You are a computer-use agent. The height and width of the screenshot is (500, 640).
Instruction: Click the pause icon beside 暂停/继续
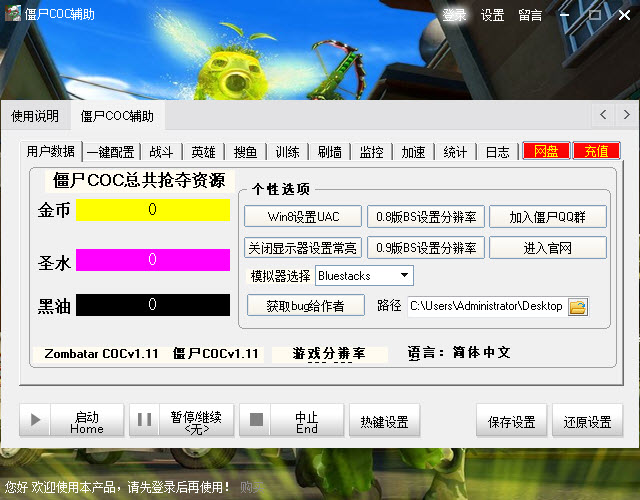(144, 420)
